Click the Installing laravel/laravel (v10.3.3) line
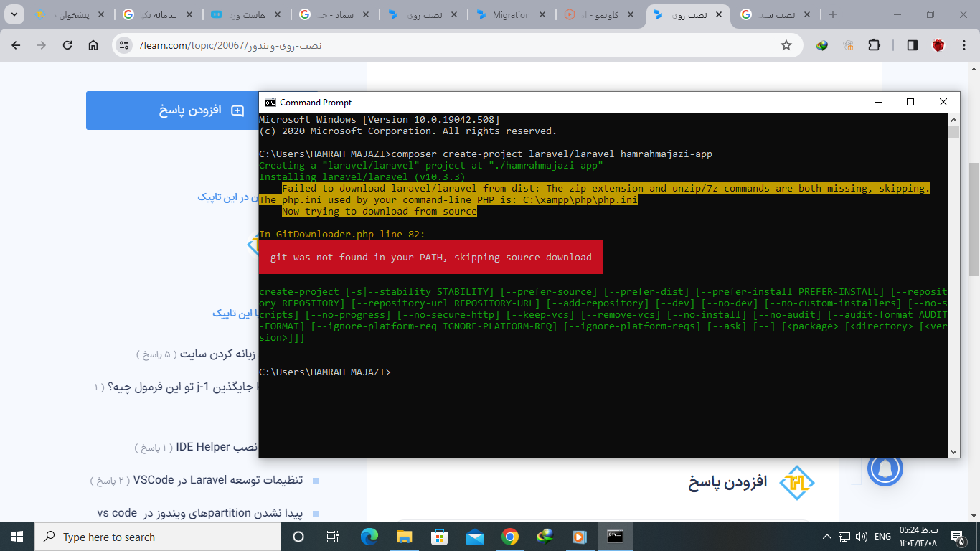This screenshot has width=980, height=551. click(362, 176)
